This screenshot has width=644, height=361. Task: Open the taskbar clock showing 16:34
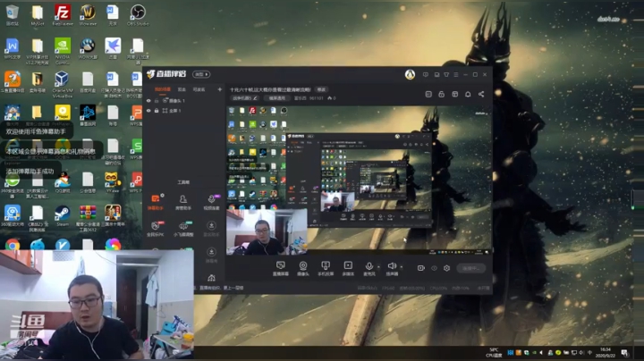pyautogui.click(x=606, y=352)
